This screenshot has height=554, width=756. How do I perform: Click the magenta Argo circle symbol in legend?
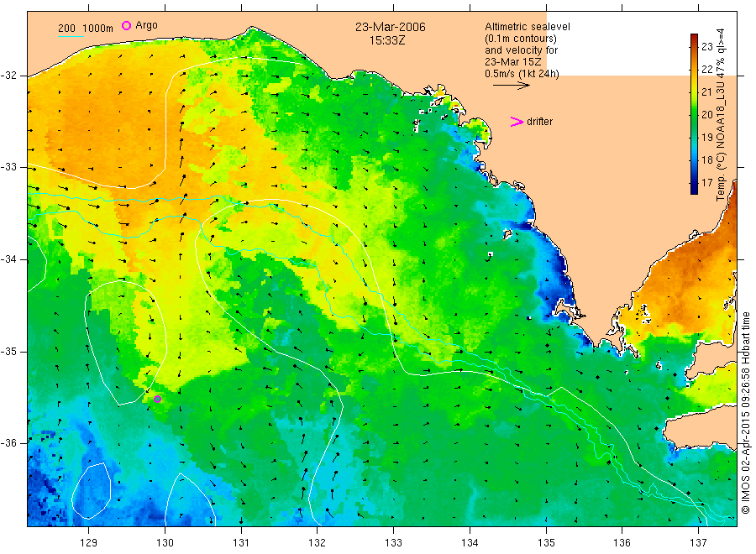click(x=126, y=25)
